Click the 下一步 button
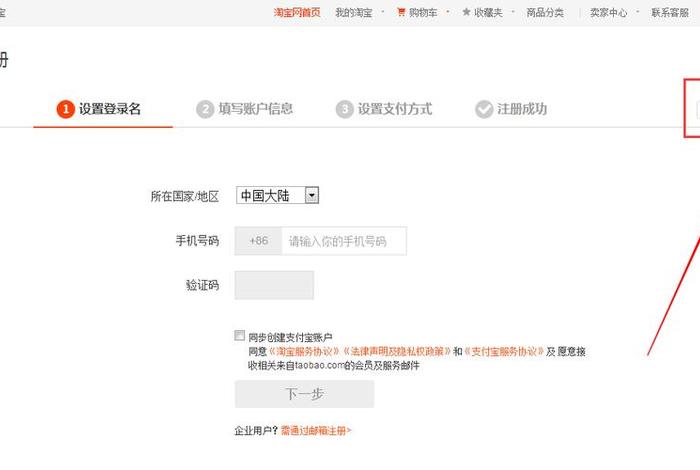This screenshot has width=700, height=470. pos(304,394)
